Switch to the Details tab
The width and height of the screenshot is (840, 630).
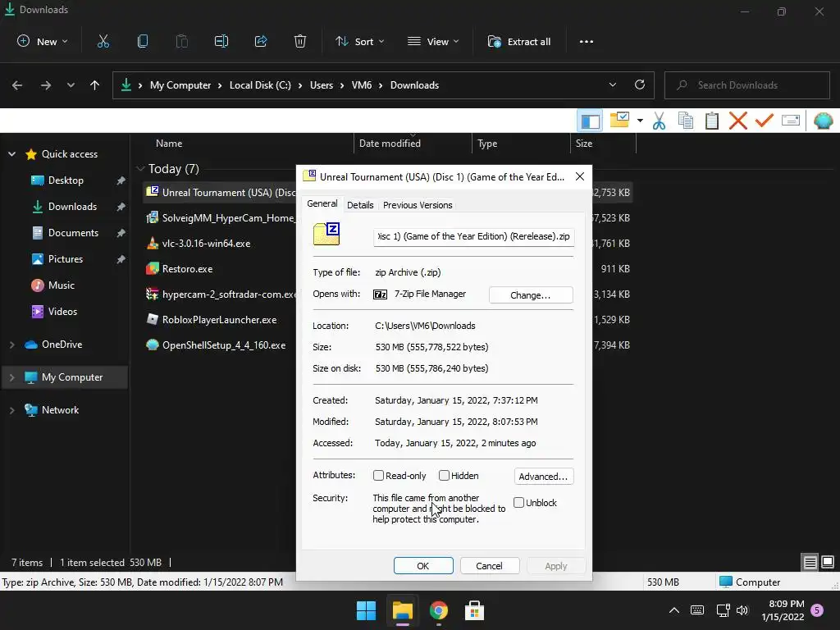point(360,204)
